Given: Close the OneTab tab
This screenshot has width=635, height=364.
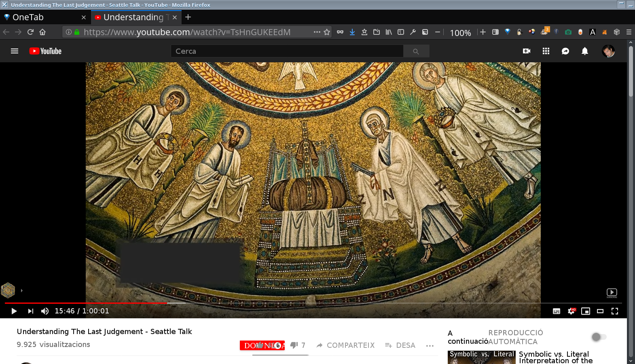Looking at the screenshot, I should [84, 17].
